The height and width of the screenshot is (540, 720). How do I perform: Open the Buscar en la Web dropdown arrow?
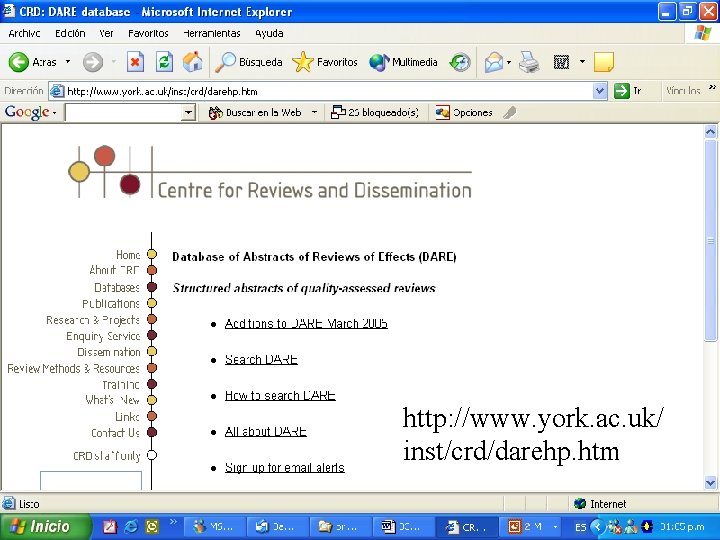[x=314, y=112]
